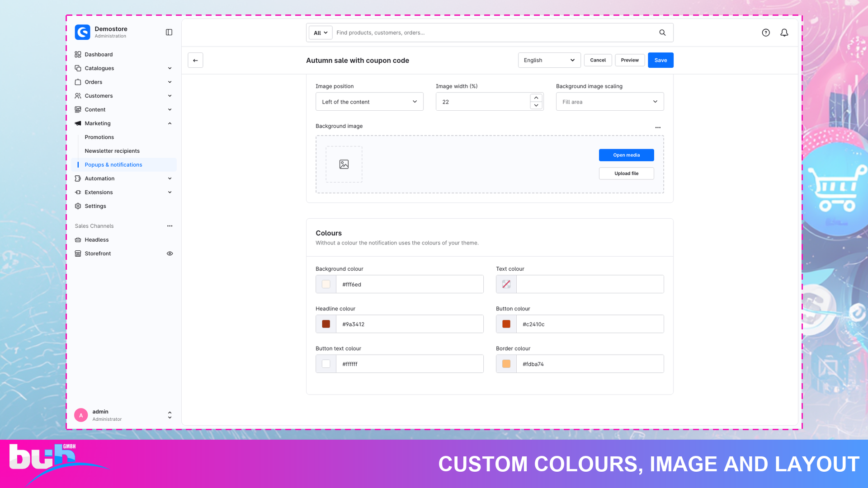Viewport: 868px width, 488px height.
Task: Click the Save button
Action: pos(660,60)
